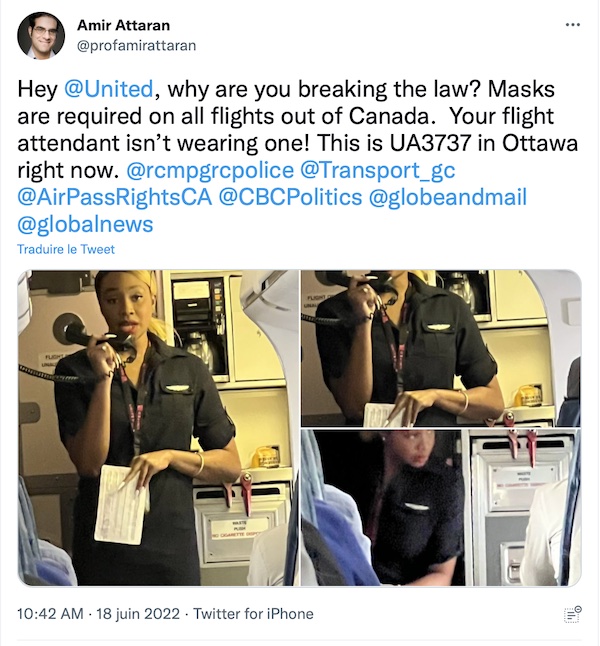Viewport: 600px width, 646px height.
Task: Open the @Transport_gc mention
Action: point(377,170)
